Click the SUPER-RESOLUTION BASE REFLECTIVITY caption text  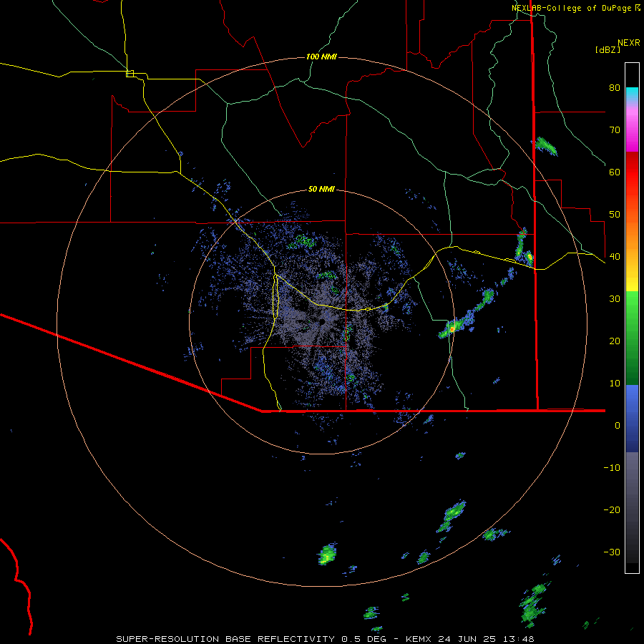(225, 639)
